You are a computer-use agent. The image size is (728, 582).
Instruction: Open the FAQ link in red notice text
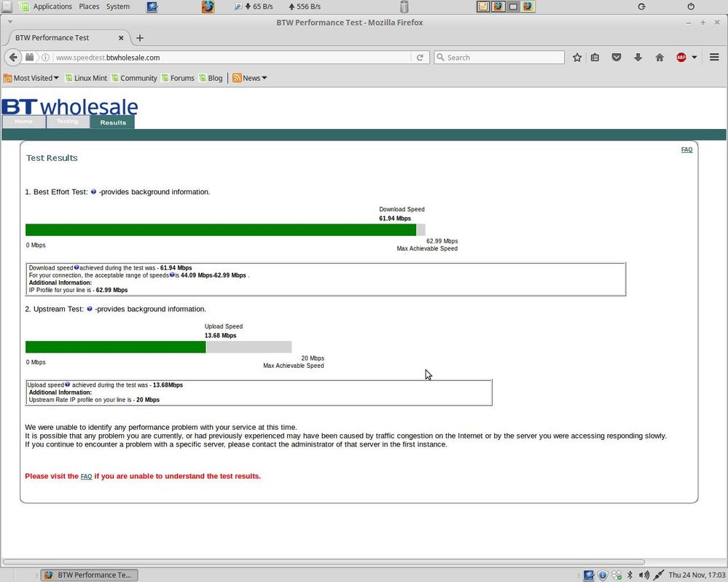(x=87, y=476)
